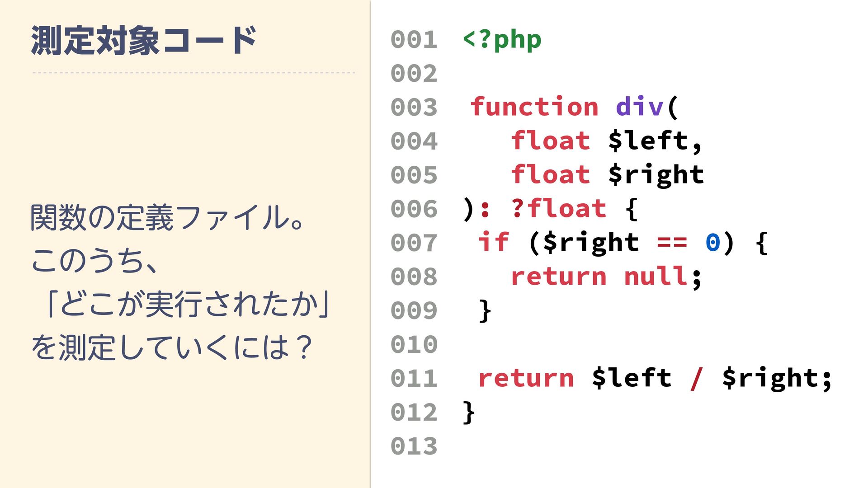Click the division slash operator
The image size is (868, 488).
pos(696,378)
